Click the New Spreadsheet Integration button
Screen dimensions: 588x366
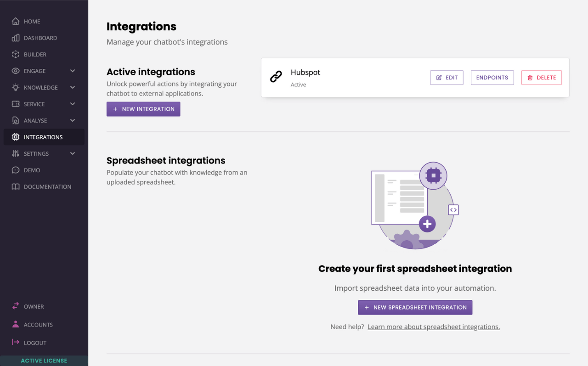tap(415, 307)
